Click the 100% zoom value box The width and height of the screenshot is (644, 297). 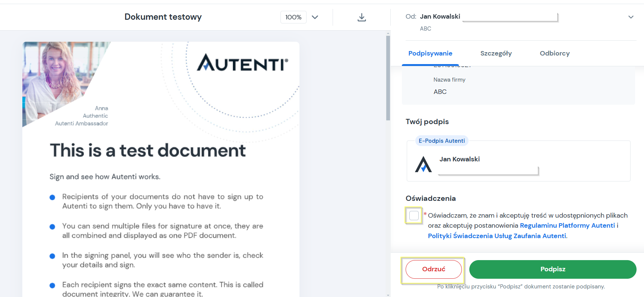point(294,17)
